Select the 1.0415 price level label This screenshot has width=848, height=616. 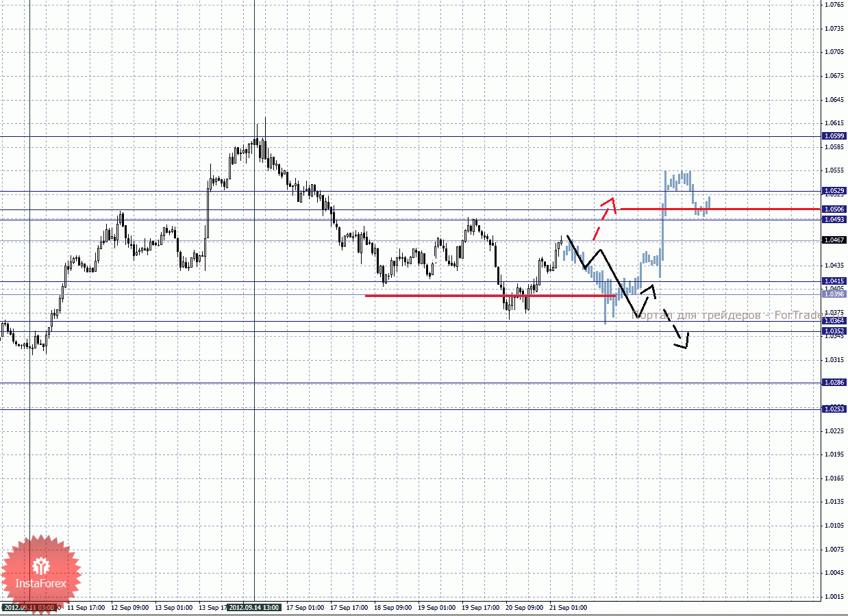(x=834, y=281)
